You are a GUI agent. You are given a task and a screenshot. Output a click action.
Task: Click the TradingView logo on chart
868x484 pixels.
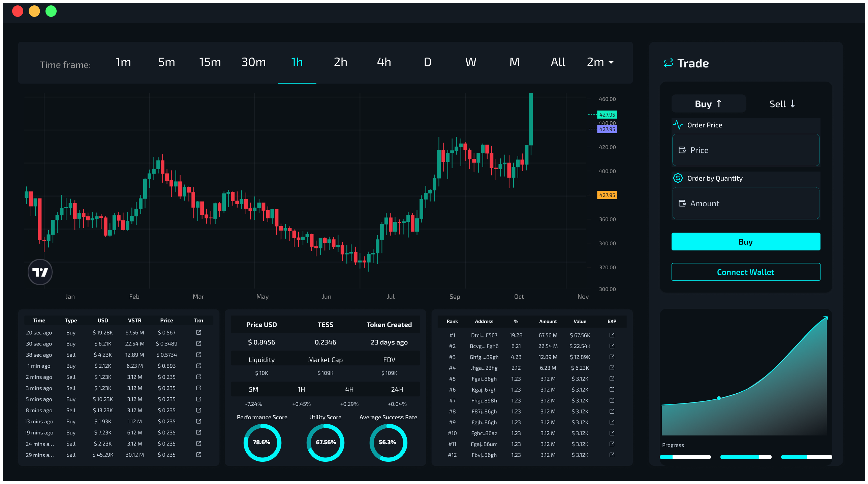coord(40,272)
